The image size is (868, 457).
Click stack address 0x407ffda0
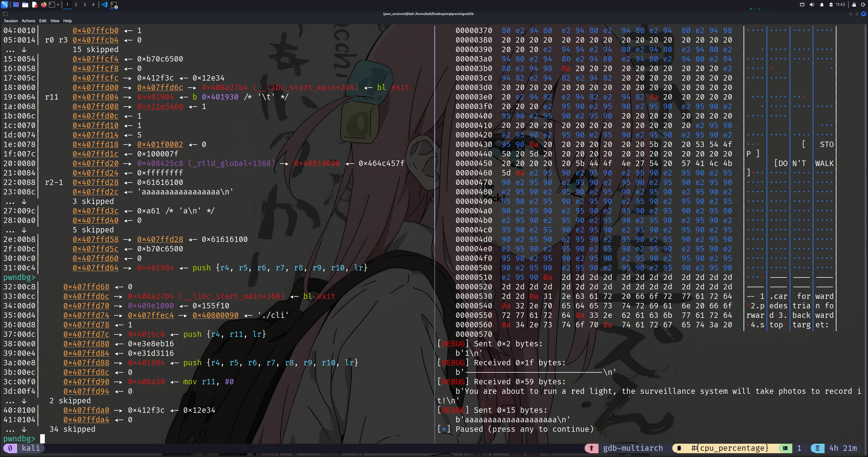[x=86, y=410]
